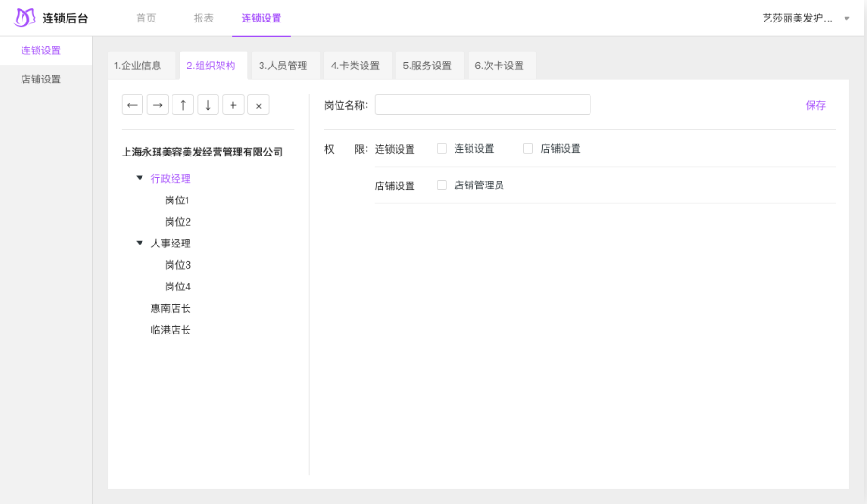Switch to the 3.人员管理 tab
Viewport: 867px width, 504px height.
pyautogui.click(x=283, y=66)
